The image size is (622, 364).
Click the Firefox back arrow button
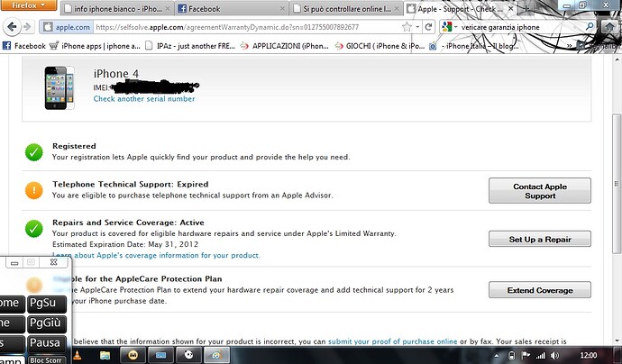tap(12, 27)
